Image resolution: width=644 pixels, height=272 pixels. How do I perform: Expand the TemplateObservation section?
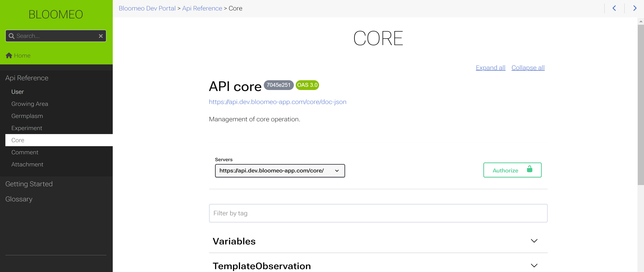(534, 265)
